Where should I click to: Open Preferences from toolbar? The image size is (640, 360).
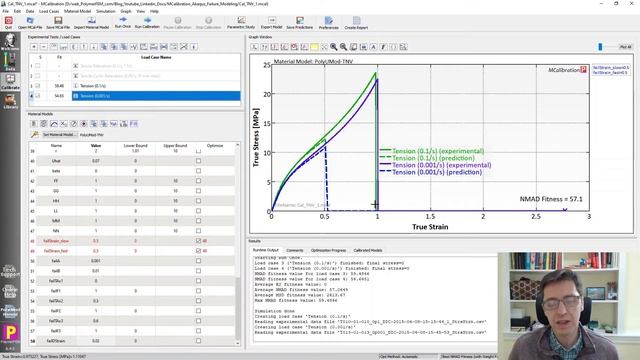(329, 22)
